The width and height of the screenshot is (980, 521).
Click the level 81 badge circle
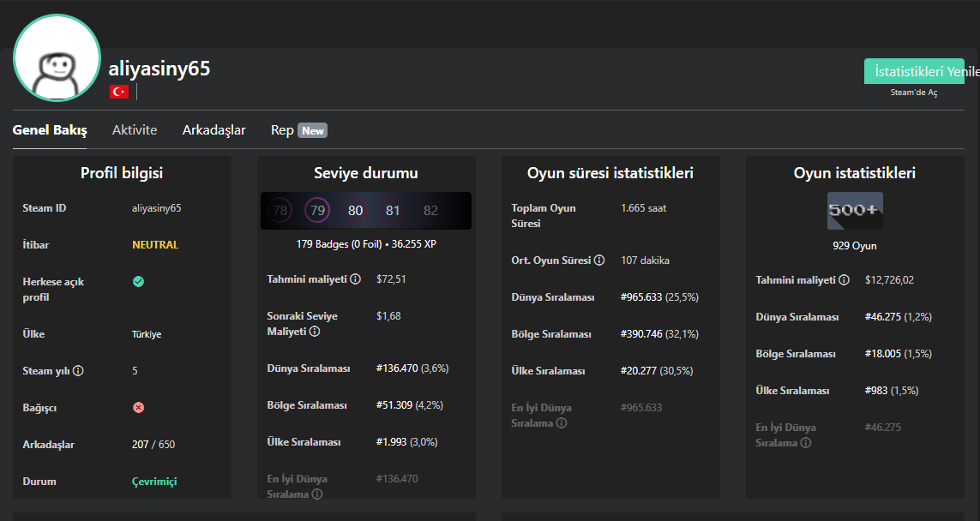click(393, 211)
